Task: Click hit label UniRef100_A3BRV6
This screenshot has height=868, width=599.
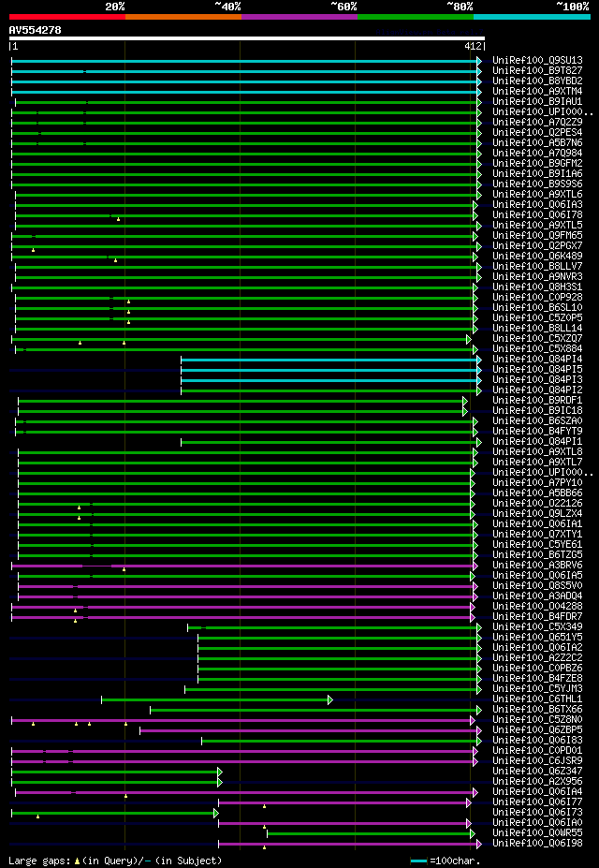Action: point(537,566)
